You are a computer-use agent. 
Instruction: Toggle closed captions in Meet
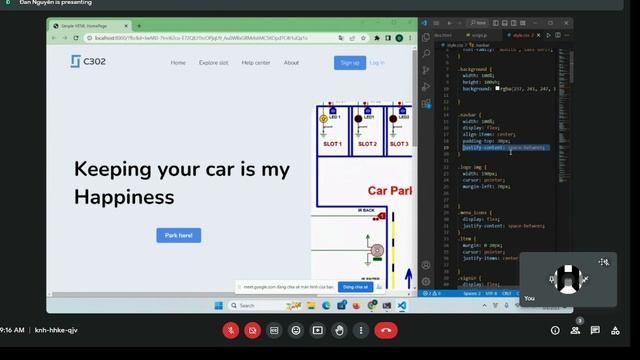(274, 330)
